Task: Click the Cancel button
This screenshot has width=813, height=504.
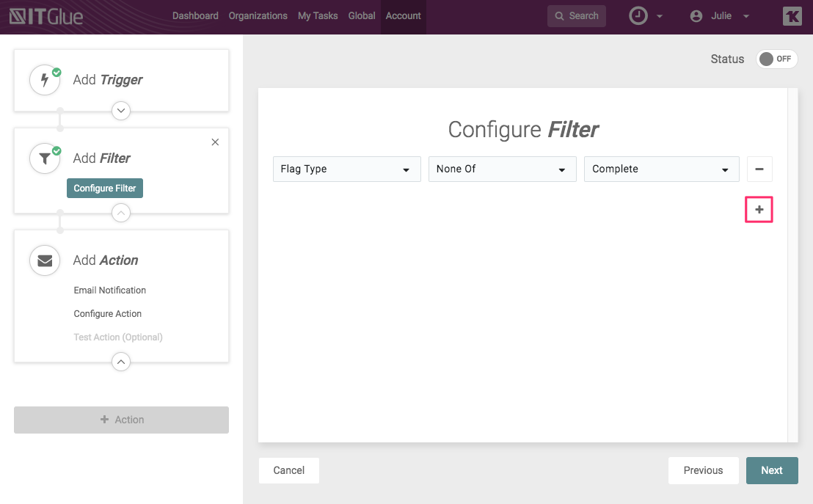Action: pos(289,470)
